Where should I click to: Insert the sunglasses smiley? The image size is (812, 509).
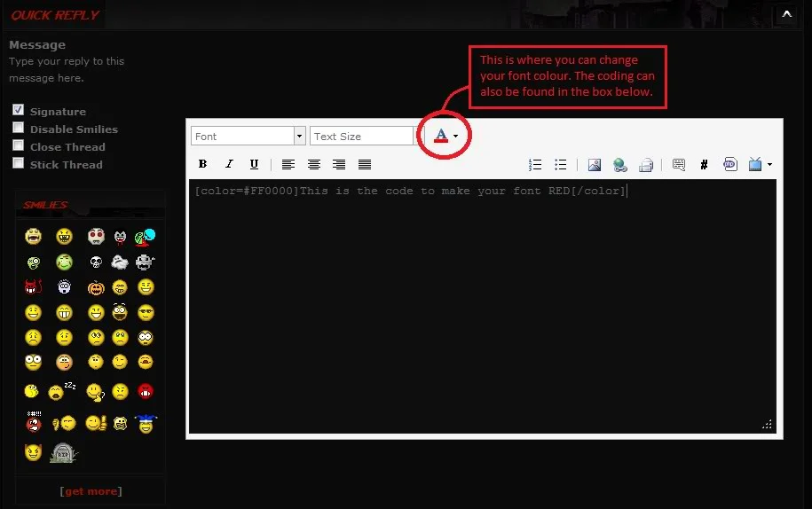(x=146, y=313)
